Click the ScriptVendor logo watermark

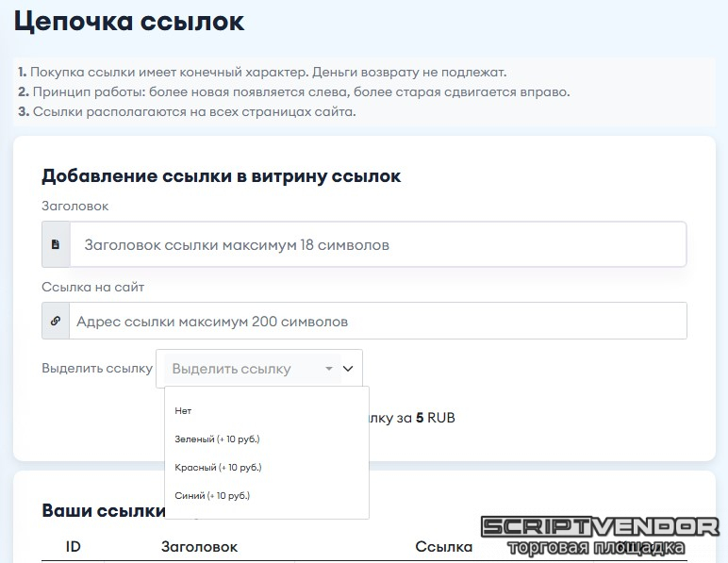click(600, 535)
